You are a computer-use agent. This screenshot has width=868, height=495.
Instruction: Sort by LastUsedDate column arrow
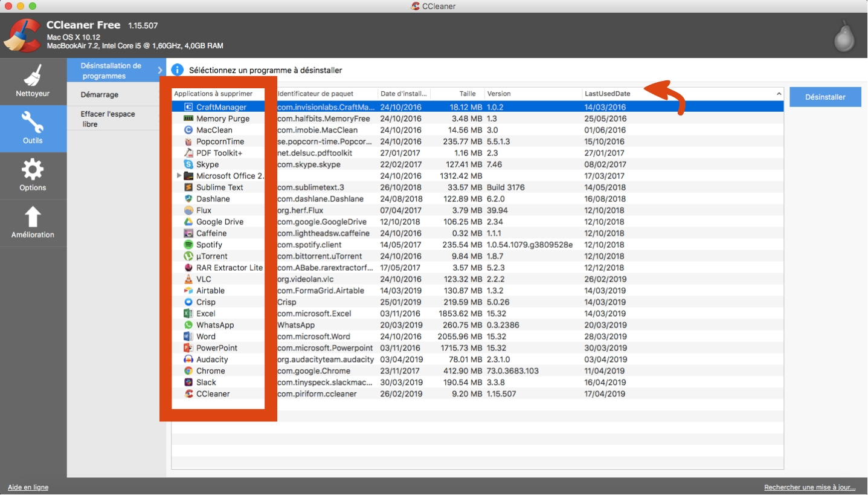(779, 94)
